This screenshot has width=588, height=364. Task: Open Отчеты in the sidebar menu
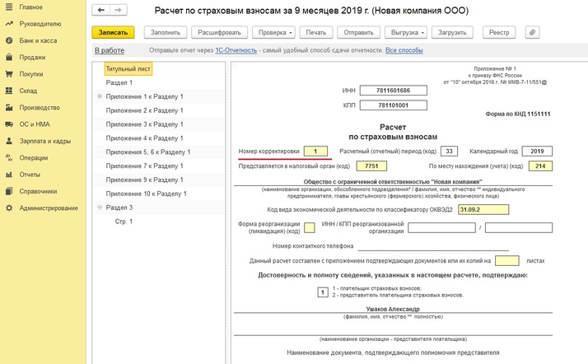coord(30,175)
